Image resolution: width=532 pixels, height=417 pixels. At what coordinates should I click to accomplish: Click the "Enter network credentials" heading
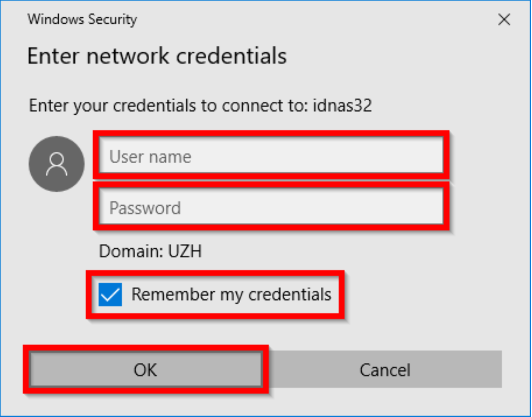[x=157, y=56]
